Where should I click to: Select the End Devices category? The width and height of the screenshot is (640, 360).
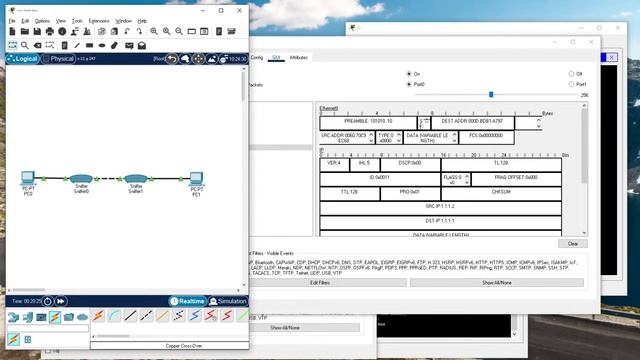(x=27, y=317)
